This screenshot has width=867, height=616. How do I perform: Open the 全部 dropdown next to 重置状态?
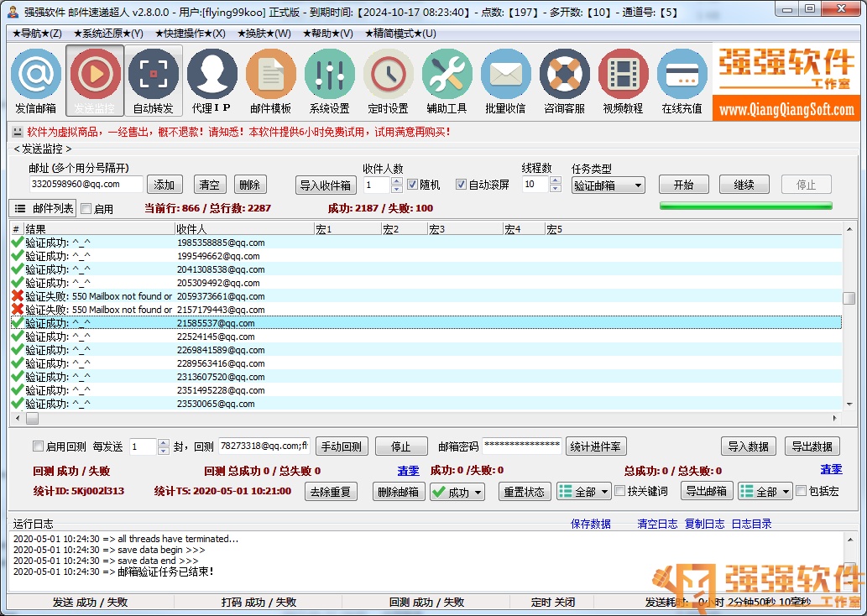(x=584, y=492)
